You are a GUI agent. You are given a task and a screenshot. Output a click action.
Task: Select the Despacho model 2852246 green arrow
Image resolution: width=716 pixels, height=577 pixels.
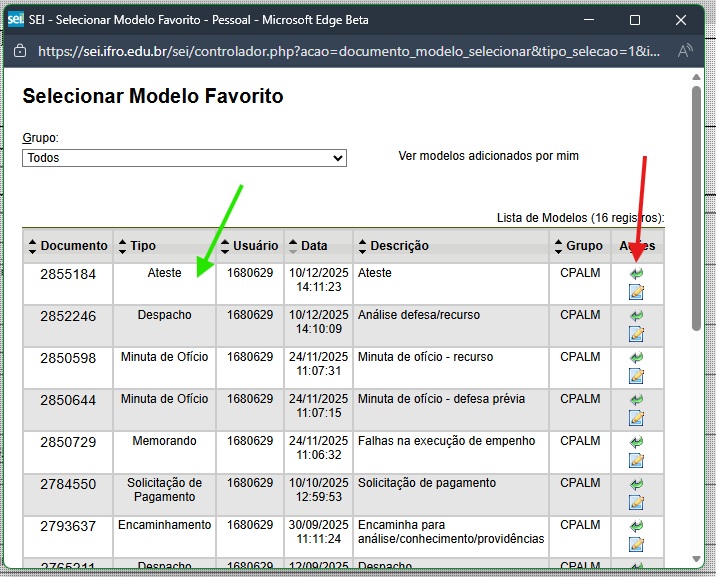pyautogui.click(x=636, y=315)
